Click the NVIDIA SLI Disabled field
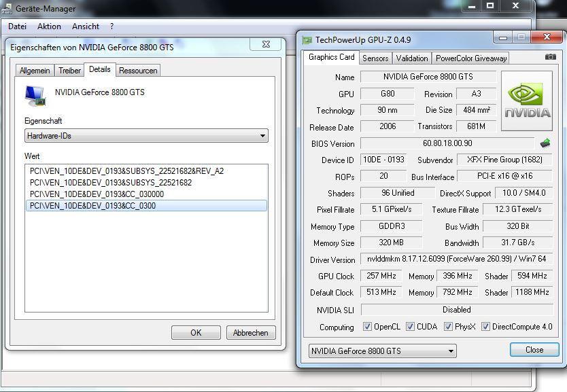 [x=457, y=310]
